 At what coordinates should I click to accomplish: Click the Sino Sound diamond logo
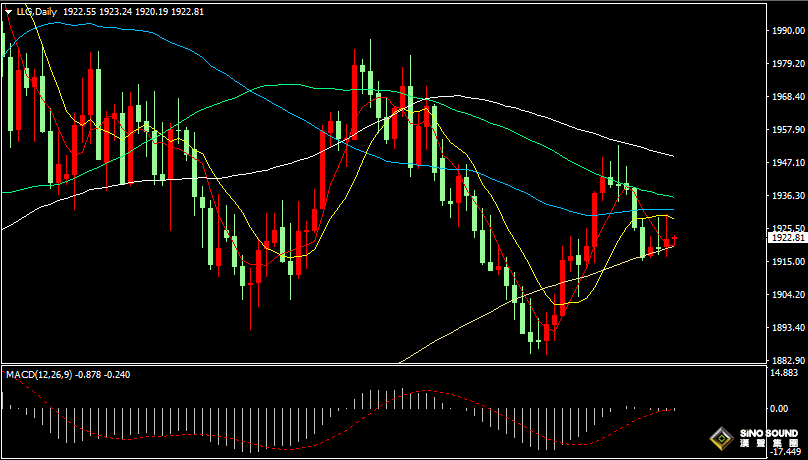click(x=721, y=438)
